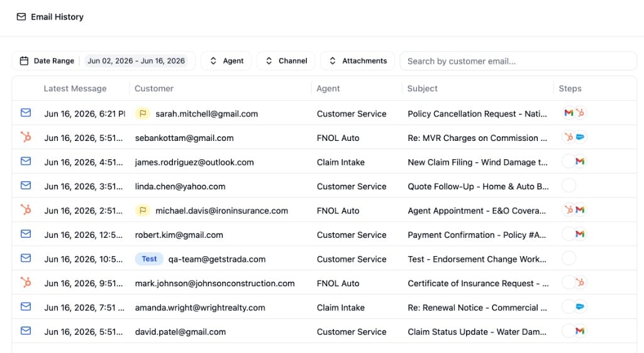The width and height of the screenshot is (644, 353).
Task: Open the amanda.wright@wrightrealty.com customer entry
Action: pos(200,308)
